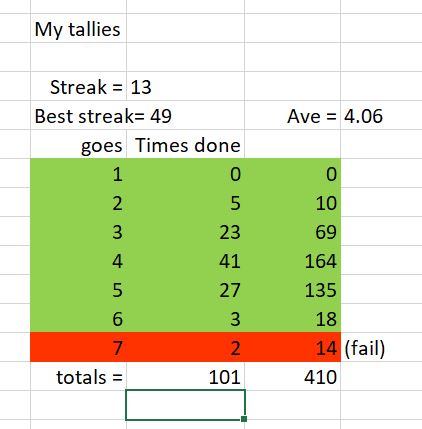The height and width of the screenshot is (429, 422).
Task: Select the Times done cell showing 27
Action: click(185, 289)
